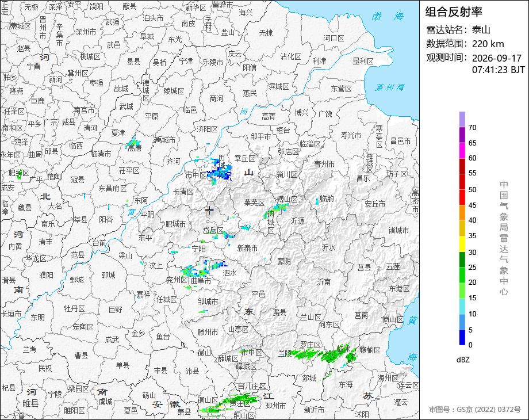Click the green echo near 高唐
Screen dimensions: 529x420
[133, 144]
